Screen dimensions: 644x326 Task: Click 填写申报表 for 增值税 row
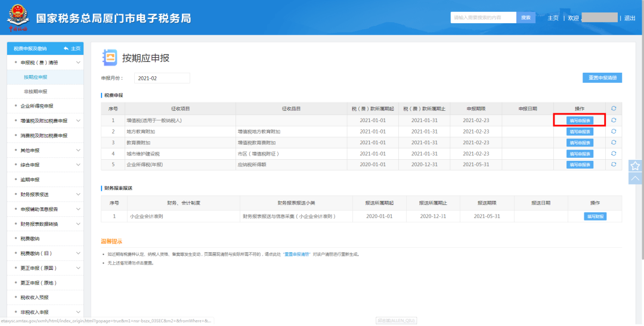(x=580, y=120)
